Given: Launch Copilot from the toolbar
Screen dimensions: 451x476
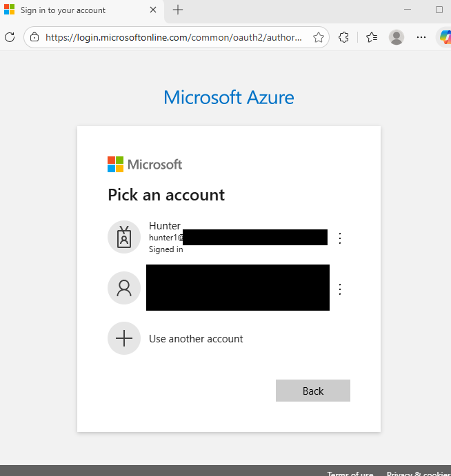Looking at the screenshot, I should click(x=445, y=37).
